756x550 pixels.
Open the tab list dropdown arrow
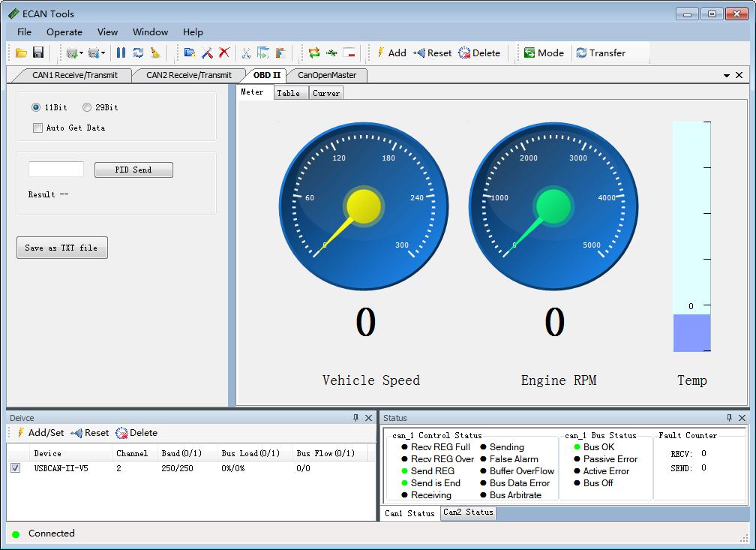point(726,76)
